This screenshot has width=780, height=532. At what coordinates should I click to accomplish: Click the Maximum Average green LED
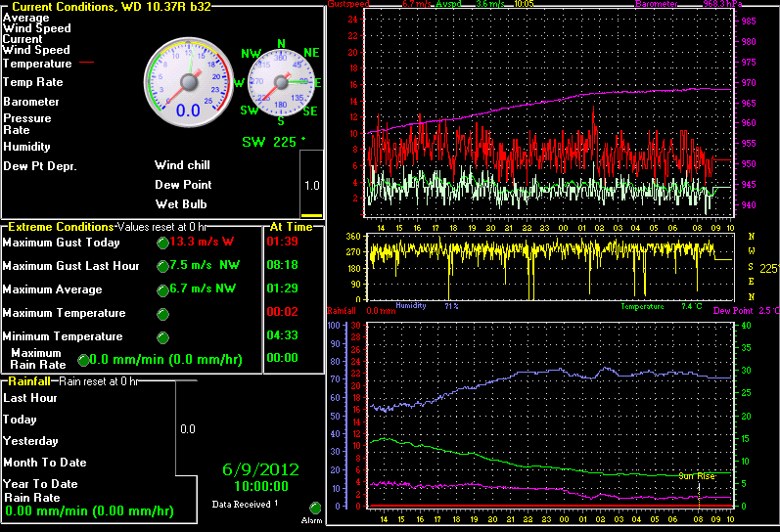point(162,290)
